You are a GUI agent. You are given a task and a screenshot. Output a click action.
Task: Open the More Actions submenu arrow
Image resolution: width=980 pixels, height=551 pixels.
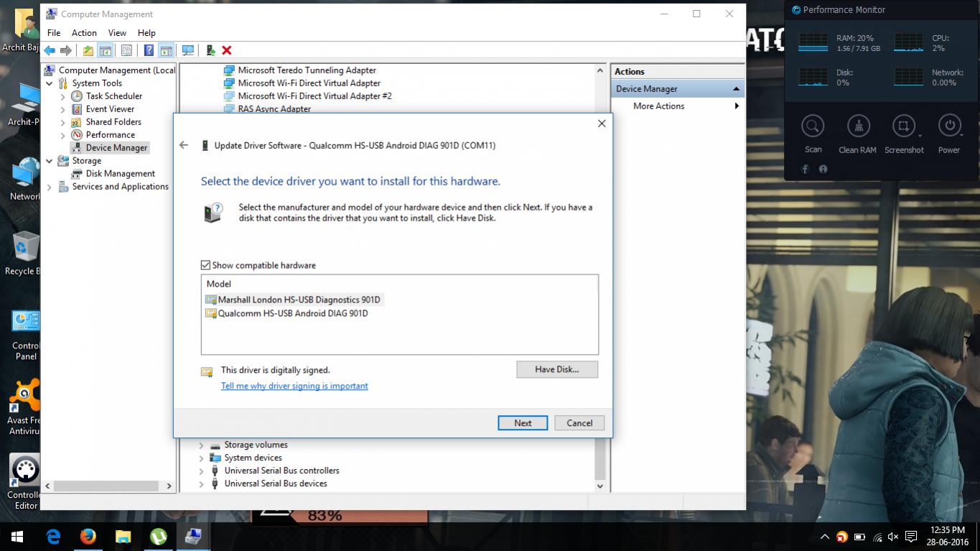[736, 106]
